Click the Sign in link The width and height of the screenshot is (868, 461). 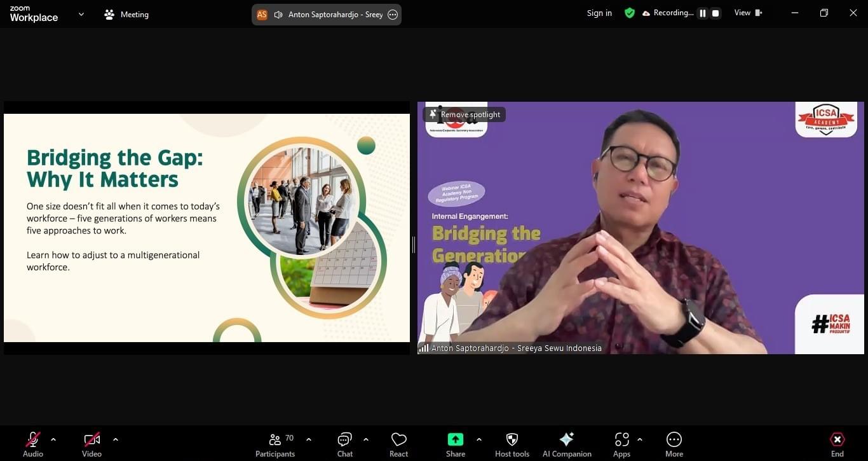point(599,13)
